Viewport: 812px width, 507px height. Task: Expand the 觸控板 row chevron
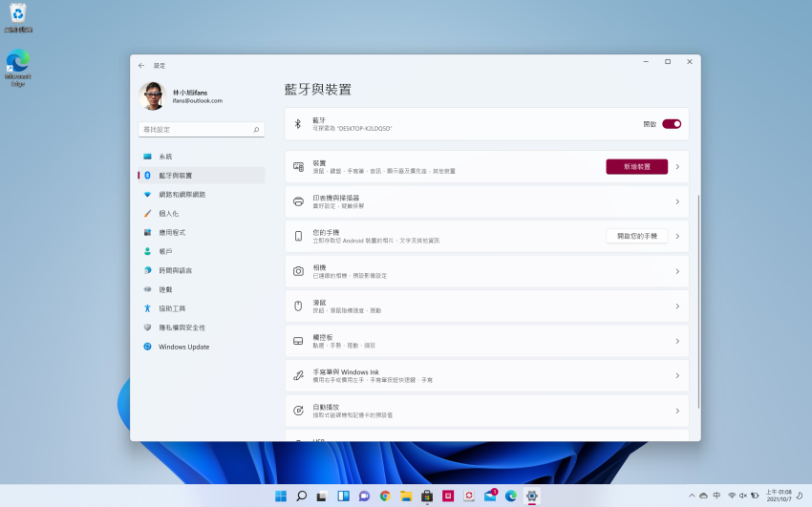(x=677, y=341)
